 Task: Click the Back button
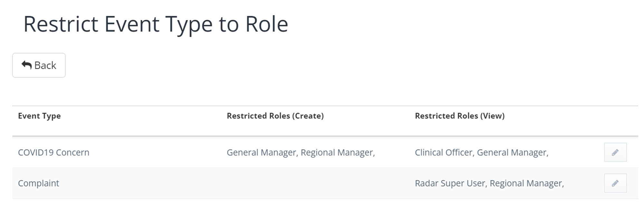[39, 65]
